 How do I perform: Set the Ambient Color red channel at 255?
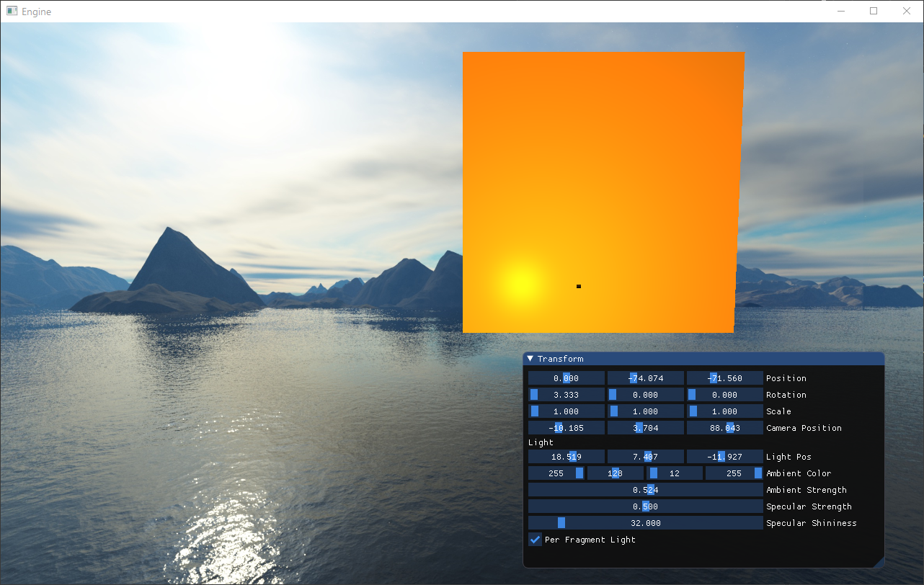(556, 473)
